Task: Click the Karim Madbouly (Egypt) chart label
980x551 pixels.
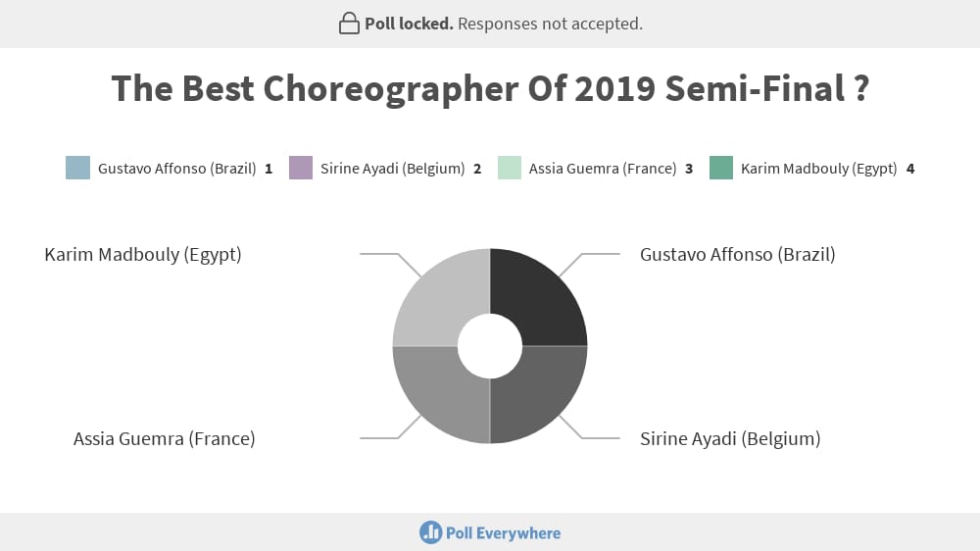Action: coord(143,255)
